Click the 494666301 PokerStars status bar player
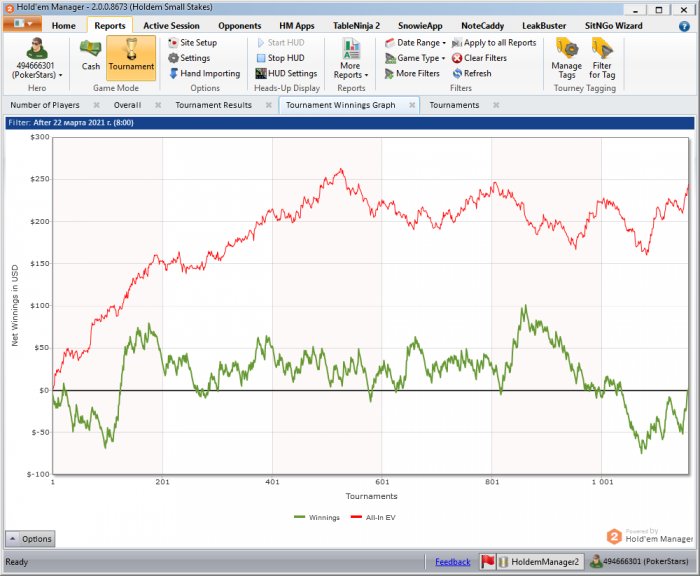This screenshot has width=700, height=576. (639, 562)
